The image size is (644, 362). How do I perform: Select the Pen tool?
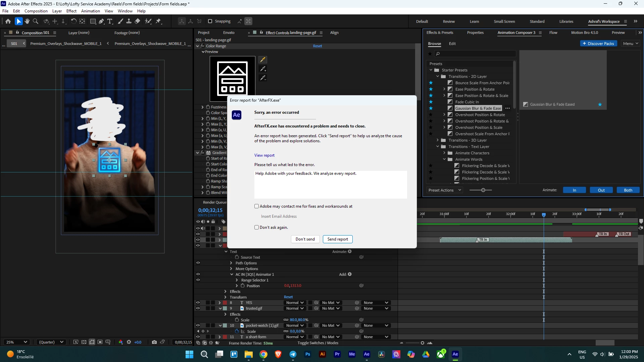tap(101, 21)
